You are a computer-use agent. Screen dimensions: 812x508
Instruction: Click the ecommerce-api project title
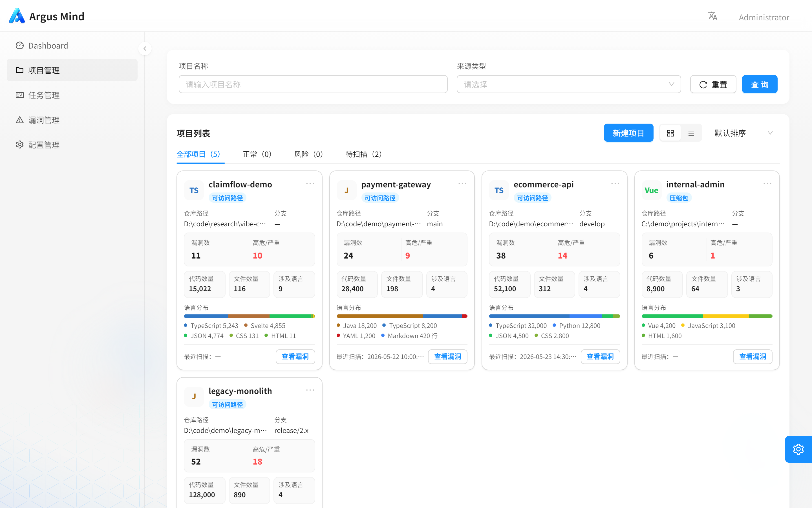(x=544, y=185)
